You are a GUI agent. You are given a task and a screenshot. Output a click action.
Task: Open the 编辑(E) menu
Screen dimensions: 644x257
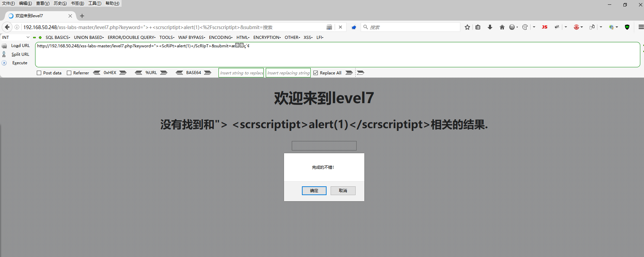coord(25,3)
